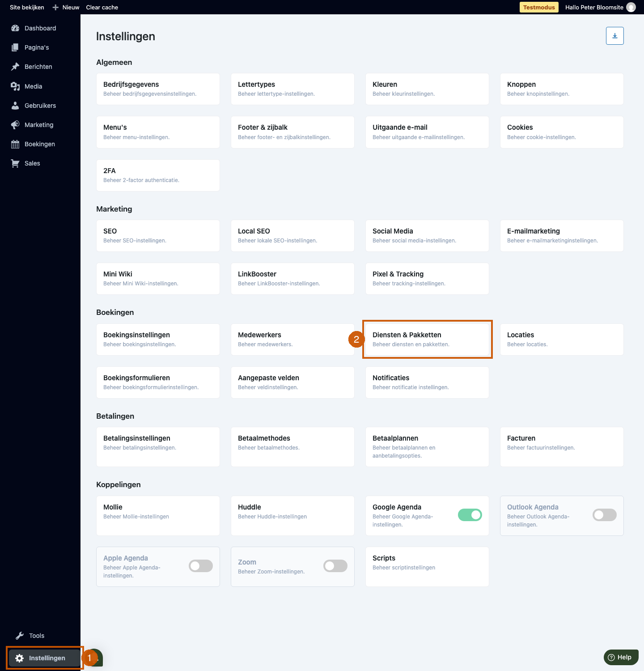644x671 pixels.
Task: Open the Mollie integration card
Action: click(158, 516)
